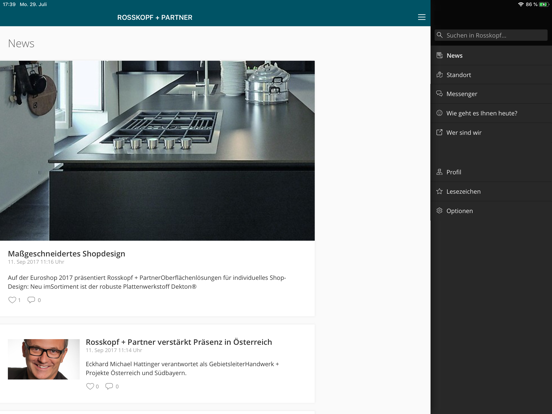Click the external link icon beside Wer sind wir
The height and width of the screenshot is (414, 552).
(x=439, y=132)
